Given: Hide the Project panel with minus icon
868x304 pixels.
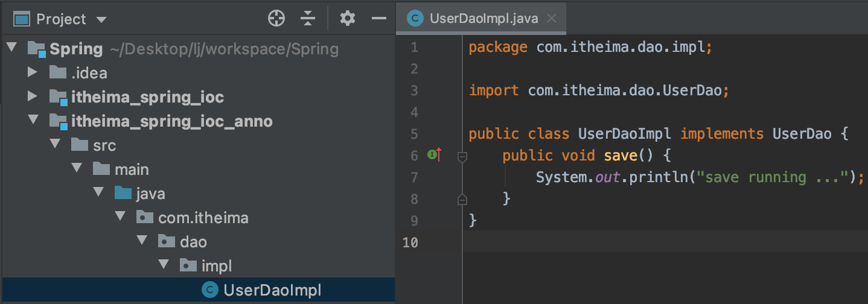Looking at the screenshot, I should (x=379, y=19).
